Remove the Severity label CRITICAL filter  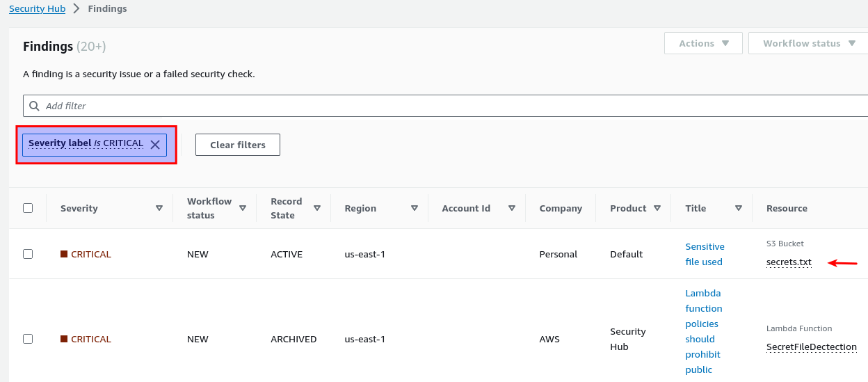pyautogui.click(x=155, y=145)
